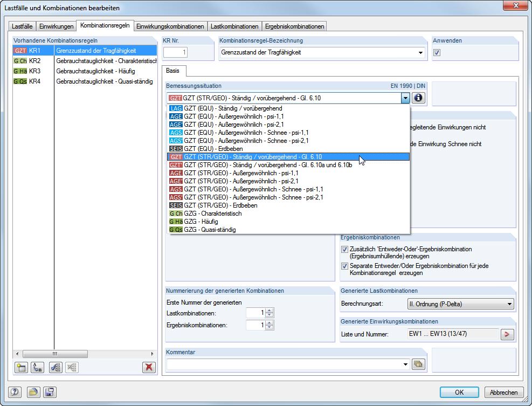
Task: Select GZT (EQU) - Außergewöhnlich - Schnee - psi-1,1
Action: [x=288, y=133]
